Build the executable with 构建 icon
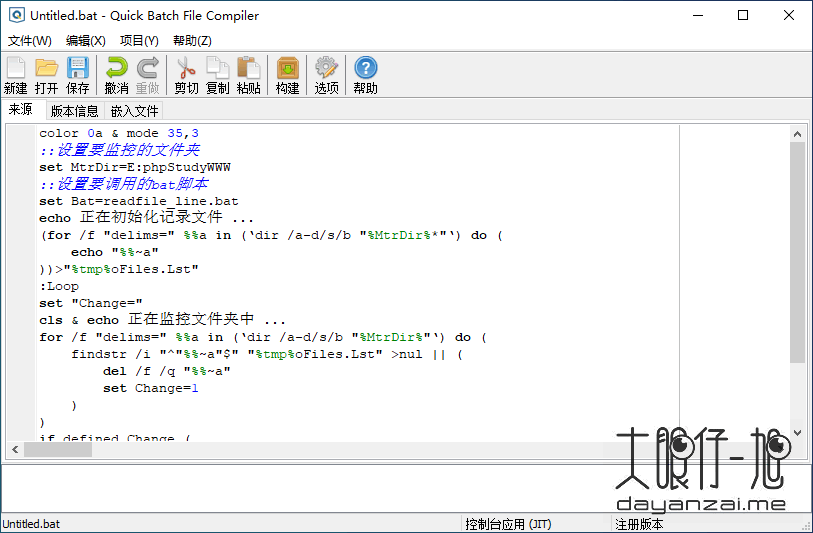Image resolution: width=813 pixels, height=533 pixels. click(287, 75)
